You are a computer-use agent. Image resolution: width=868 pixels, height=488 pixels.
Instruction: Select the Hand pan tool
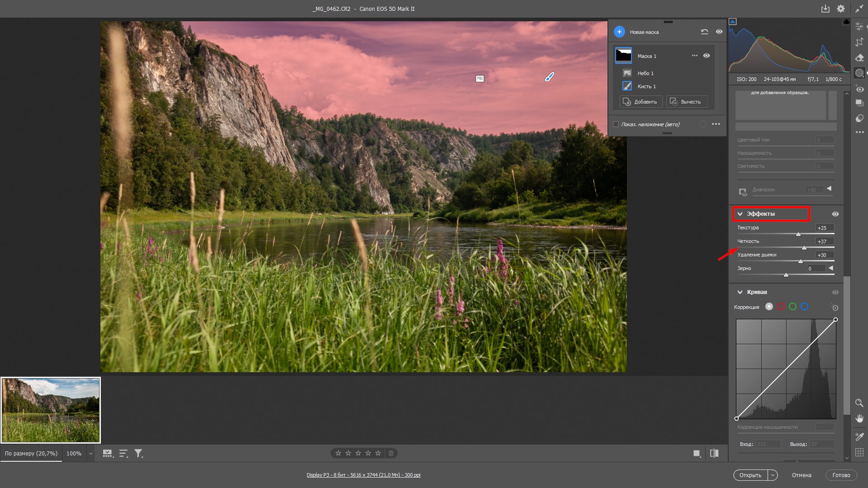pyautogui.click(x=859, y=418)
